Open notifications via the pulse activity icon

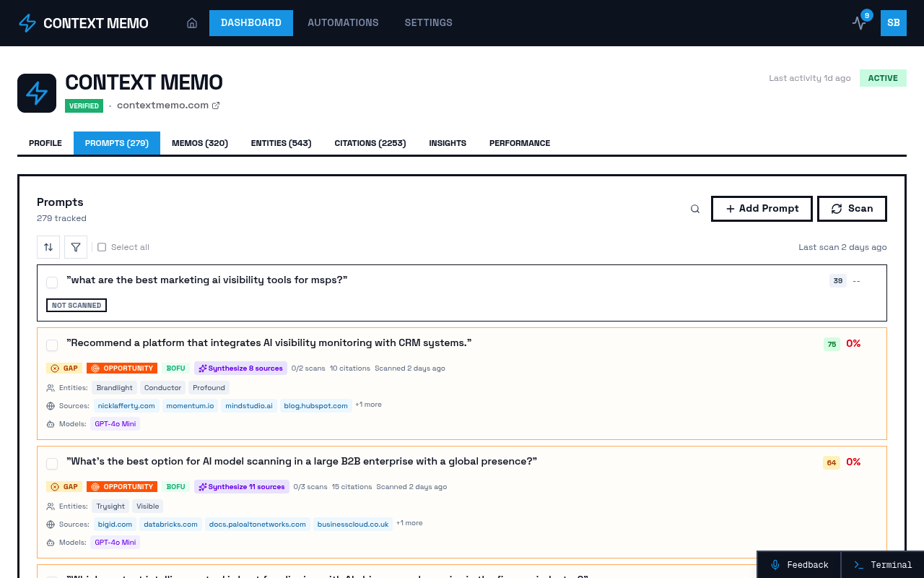tap(859, 23)
